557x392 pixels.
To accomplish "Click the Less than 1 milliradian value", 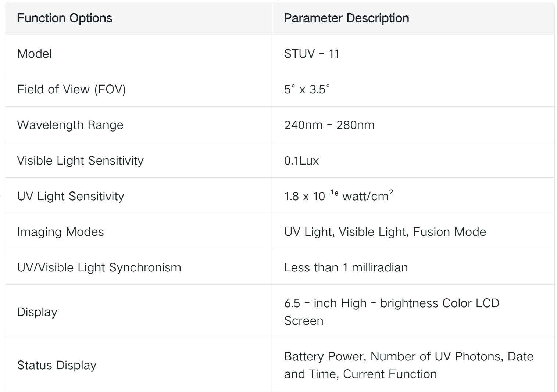I will click(x=346, y=267).
